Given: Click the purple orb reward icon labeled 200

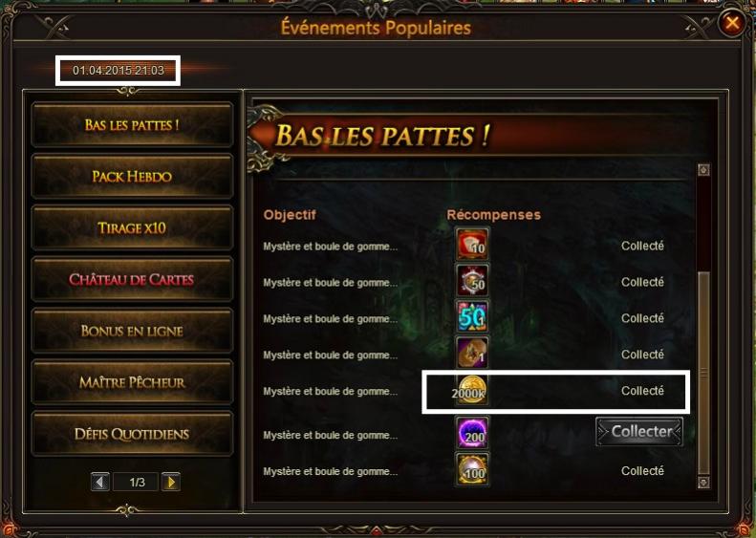Looking at the screenshot, I should coord(472,433).
